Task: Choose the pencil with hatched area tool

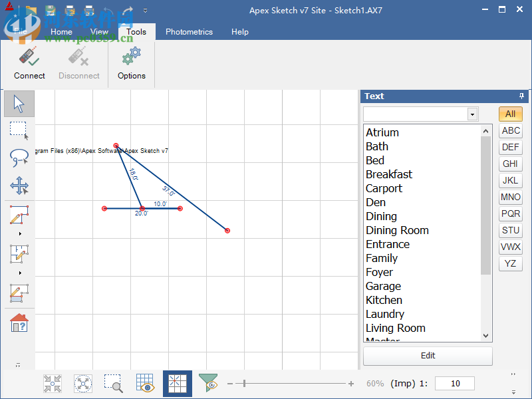Action: (19, 293)
